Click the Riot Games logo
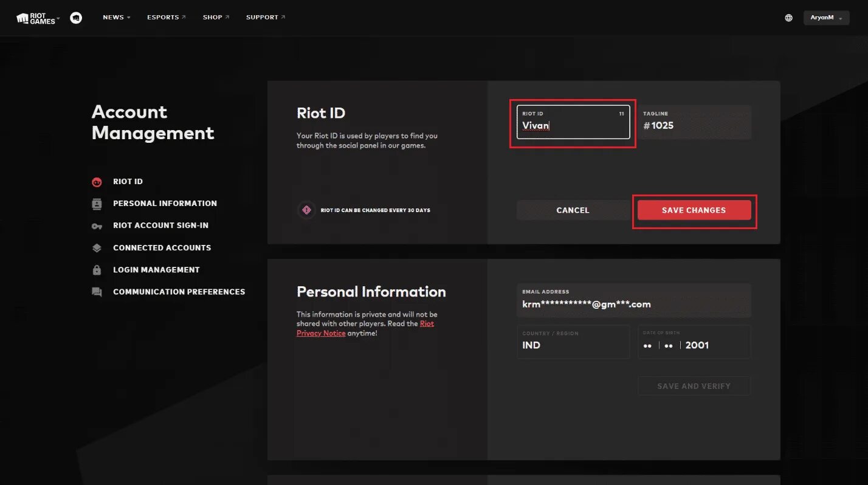Screen dimensions: 868x485 (36, 18)
